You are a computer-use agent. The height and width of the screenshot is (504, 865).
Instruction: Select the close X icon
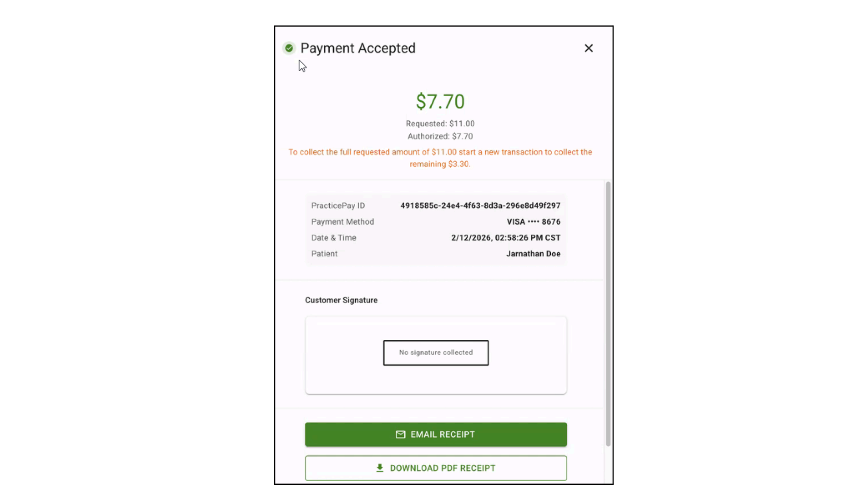click(x=589, y=48)
